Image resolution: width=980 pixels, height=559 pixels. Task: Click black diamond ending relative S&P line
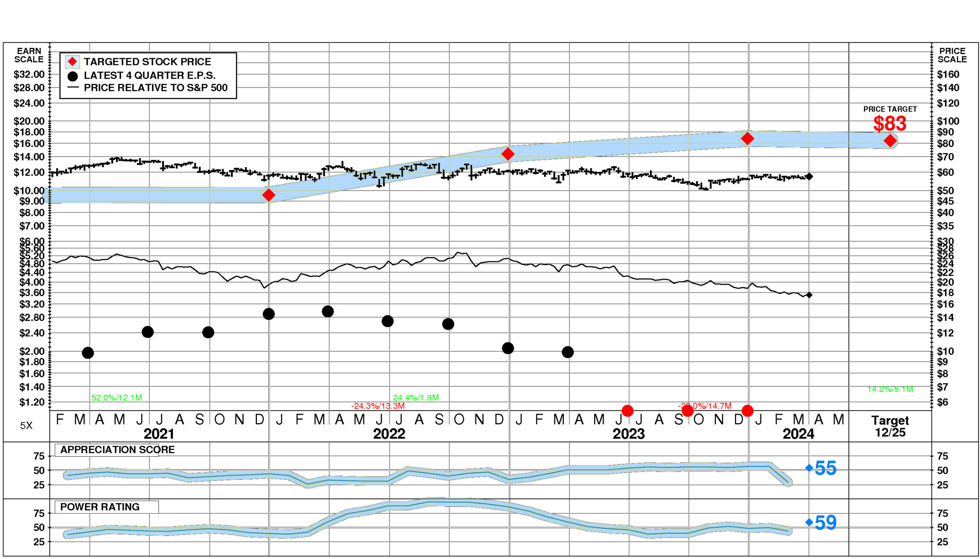(x=809, y=295)
